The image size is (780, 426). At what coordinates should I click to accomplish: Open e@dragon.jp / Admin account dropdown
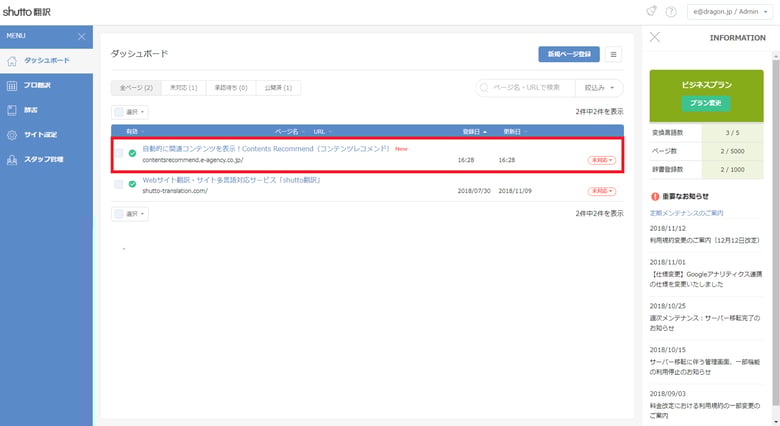point(730,11)
